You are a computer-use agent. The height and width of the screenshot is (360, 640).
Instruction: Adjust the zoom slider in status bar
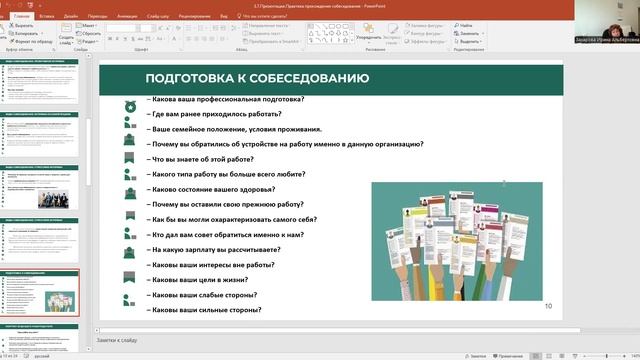click(606, 356)
